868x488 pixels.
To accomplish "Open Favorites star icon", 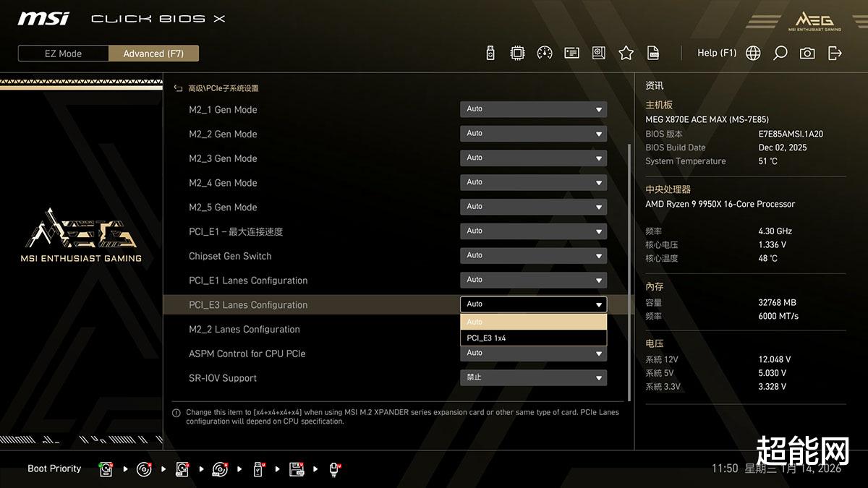I will 626,53.
